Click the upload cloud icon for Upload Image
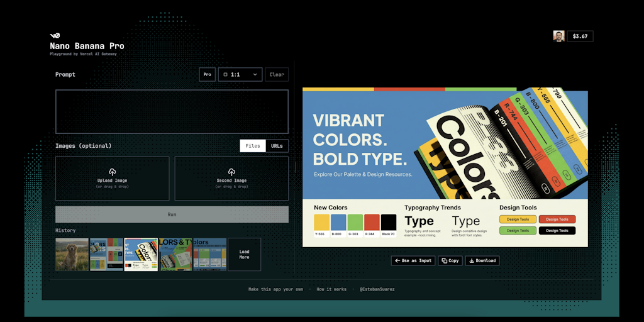Screen dimensions: 644x322 112,172
